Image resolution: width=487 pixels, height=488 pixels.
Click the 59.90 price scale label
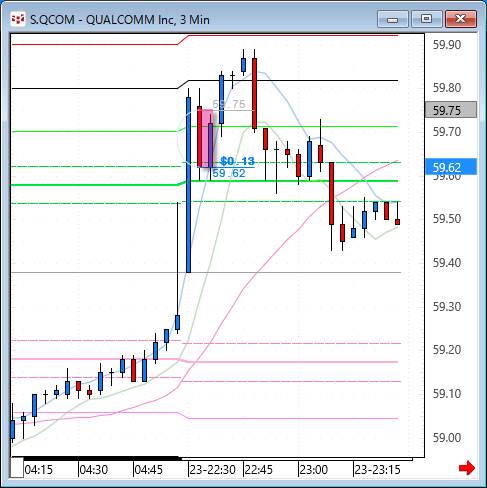[447, 45]
